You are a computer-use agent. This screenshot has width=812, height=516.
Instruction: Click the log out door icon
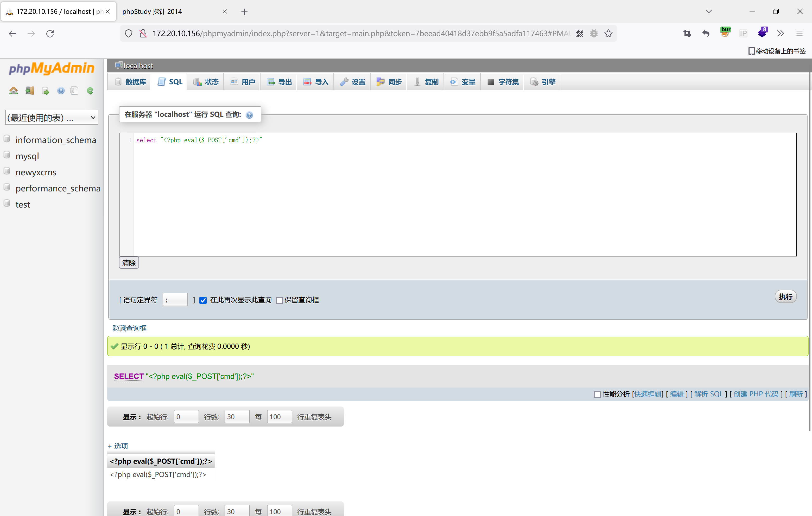pyautogui.click(x=29, y=90)
